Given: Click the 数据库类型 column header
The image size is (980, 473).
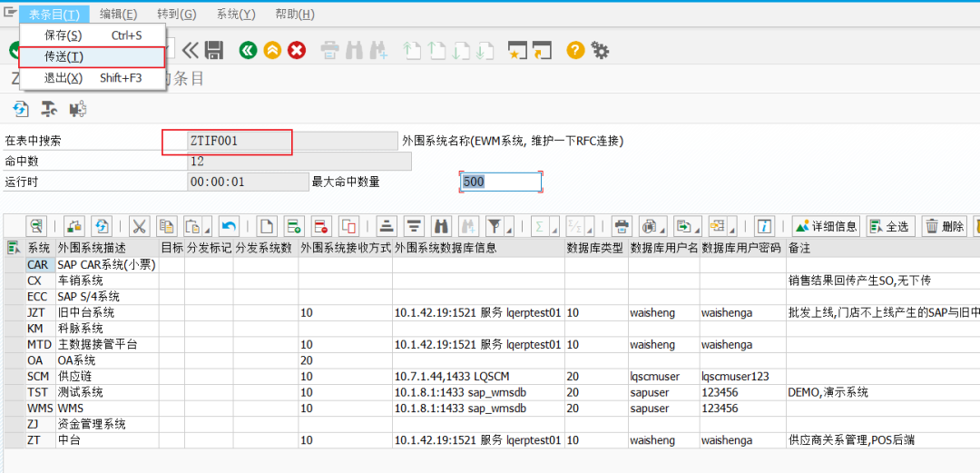Looking at the screenshot, I should click(596, 249).
